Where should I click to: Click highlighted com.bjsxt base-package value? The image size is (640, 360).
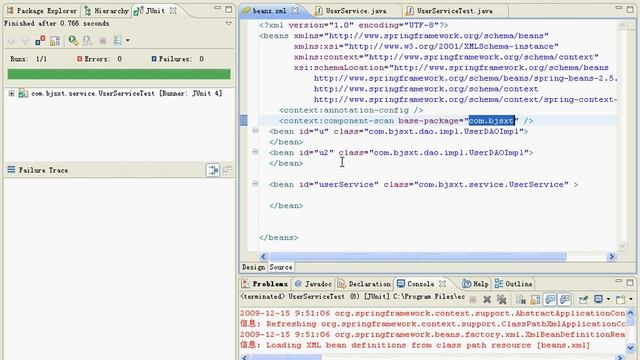[491, 121]
